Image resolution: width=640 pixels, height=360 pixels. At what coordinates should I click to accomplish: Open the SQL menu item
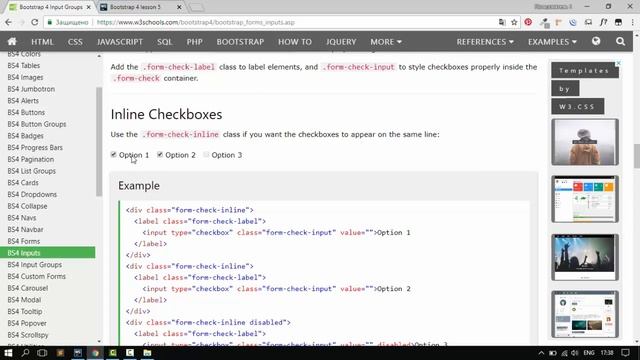coord(164,42)
